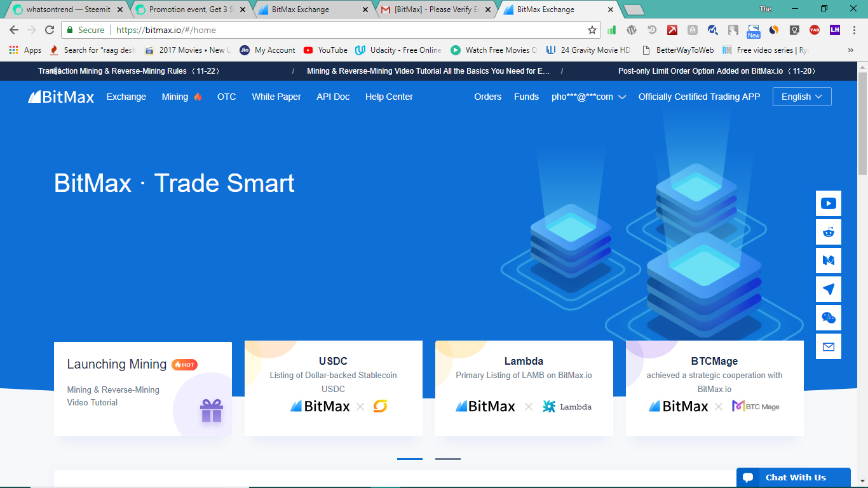Open the WeChat social icon
The height and width of the screenshot is (488, 868).
[x=829, y=318]
